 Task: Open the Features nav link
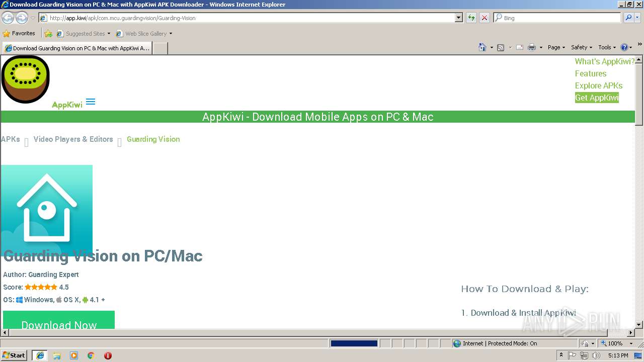[591, 73]
